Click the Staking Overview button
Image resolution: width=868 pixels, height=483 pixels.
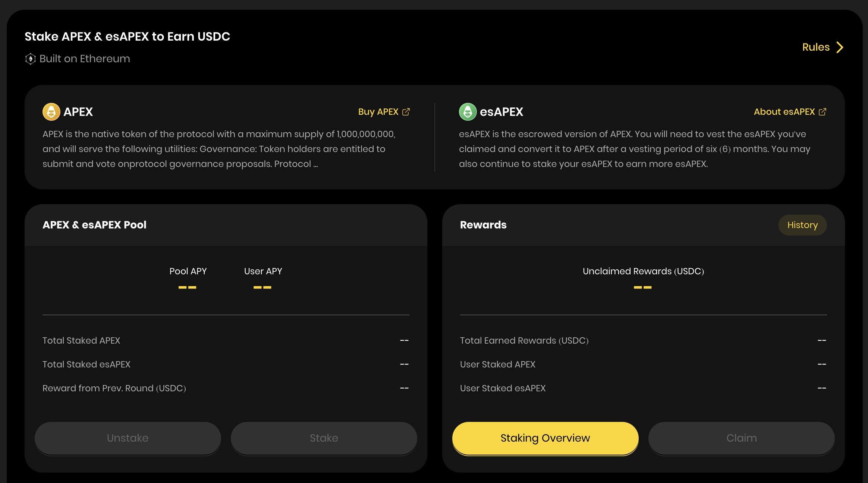[x=545, y=438]
